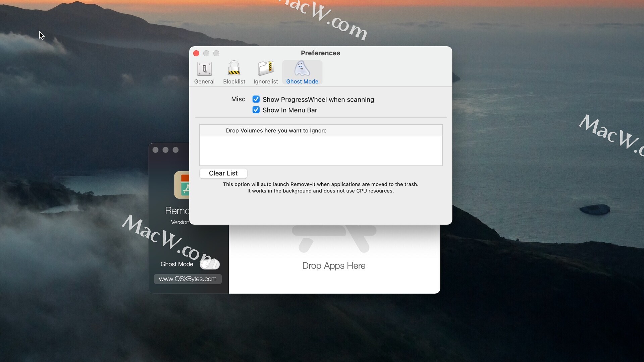Select the Ghost Mode tab
The image size is (644, 362).
coord(302,72)
